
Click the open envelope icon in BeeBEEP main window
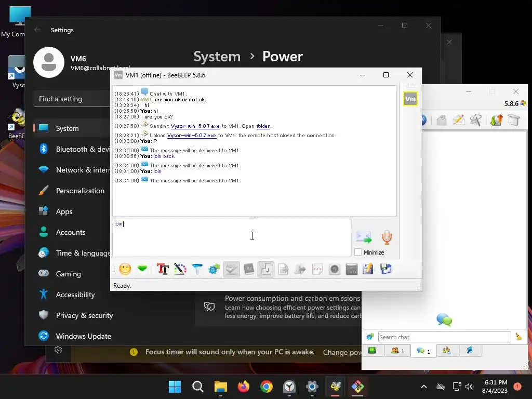(442, 120)
